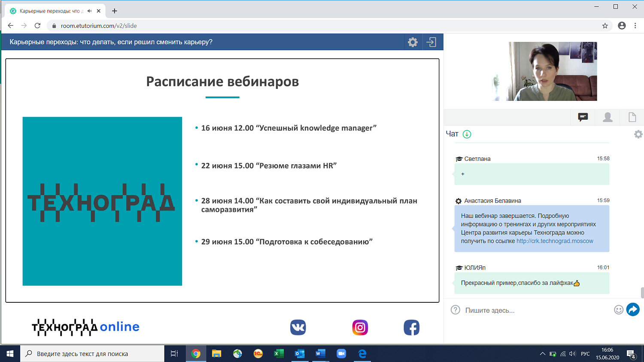Mute the browser tab audio icon
The width and height of the screenshot is (644, 362).
(89, 11)
